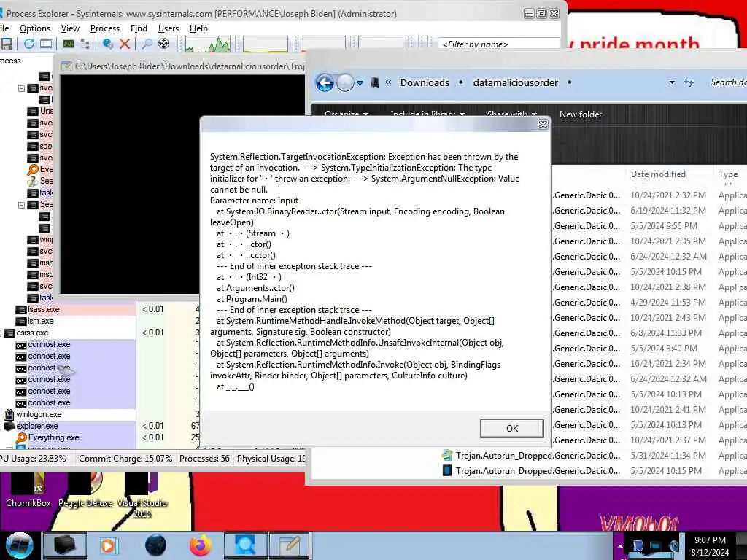Click the red X Kill Process icon
This screenshot has width=747, height=560.
(125, 44)
